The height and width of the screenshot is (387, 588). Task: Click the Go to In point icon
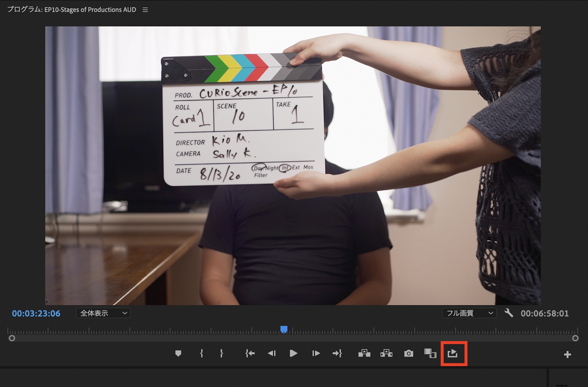tap(250, 353)
